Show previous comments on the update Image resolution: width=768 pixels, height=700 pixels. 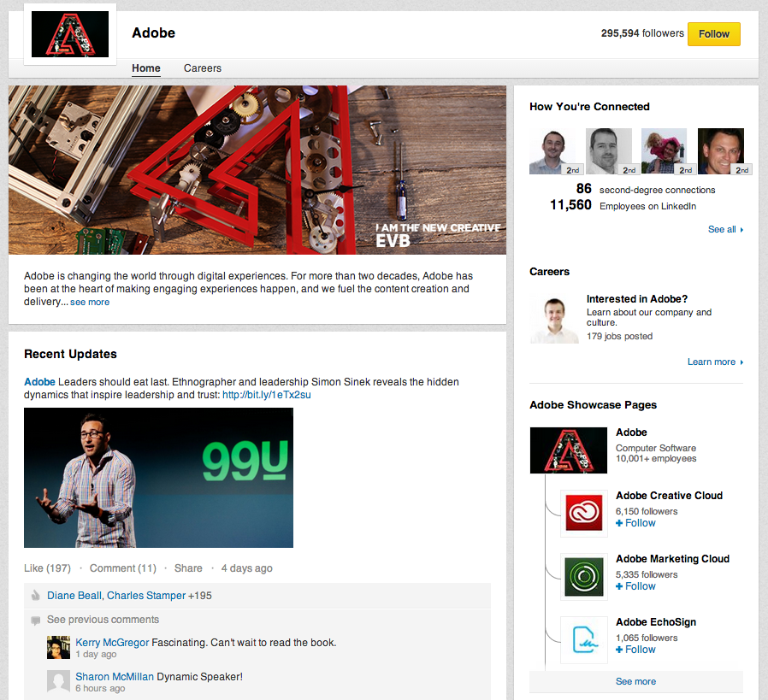tap(103, 619)
